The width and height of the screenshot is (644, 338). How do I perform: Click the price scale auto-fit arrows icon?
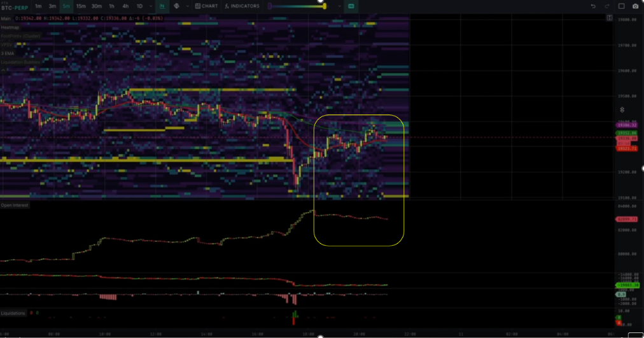click(x=622, y=109)
